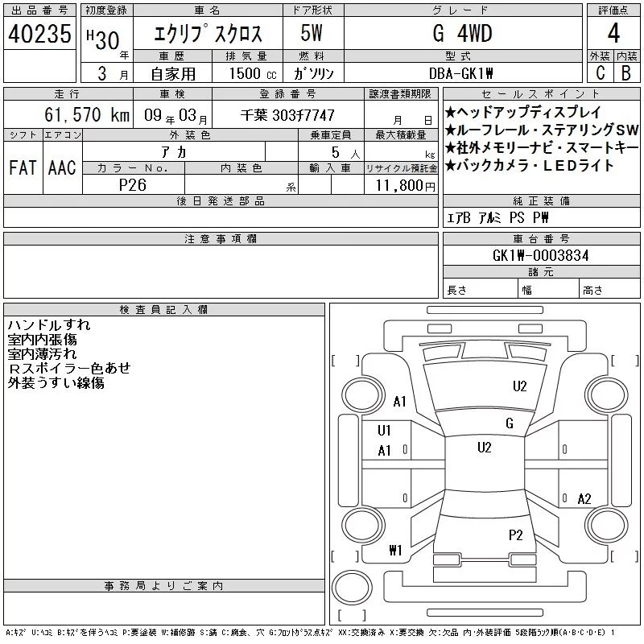The height and width of the screenshot is (644, 644).
Task: Click the 高さ dimension field
Action: pyautogui.click(x=609, y=290)
